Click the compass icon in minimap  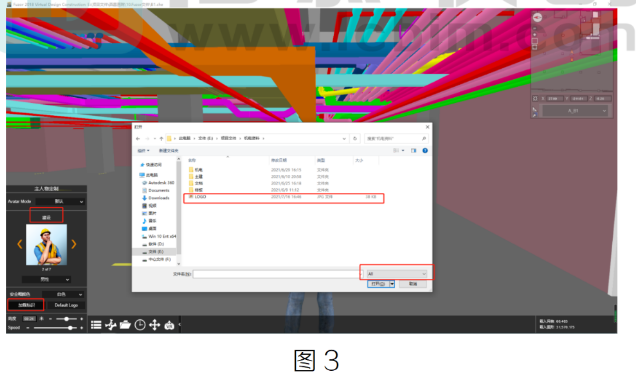tap(537, 17)
